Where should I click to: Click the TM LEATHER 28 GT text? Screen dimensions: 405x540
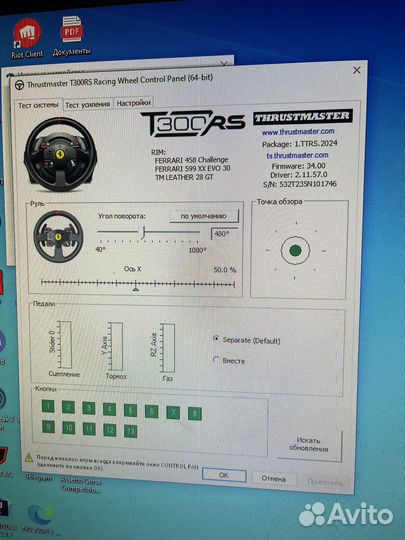tap(184, 177)
